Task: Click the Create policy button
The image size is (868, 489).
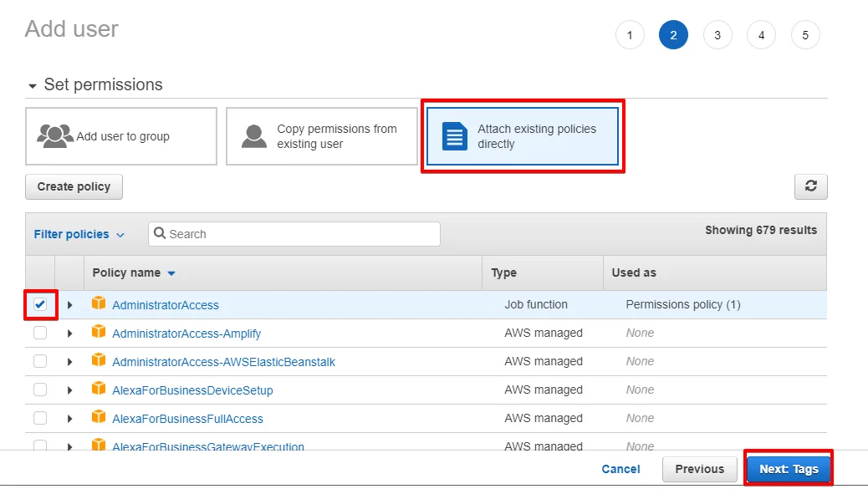Action: (74, 186)
